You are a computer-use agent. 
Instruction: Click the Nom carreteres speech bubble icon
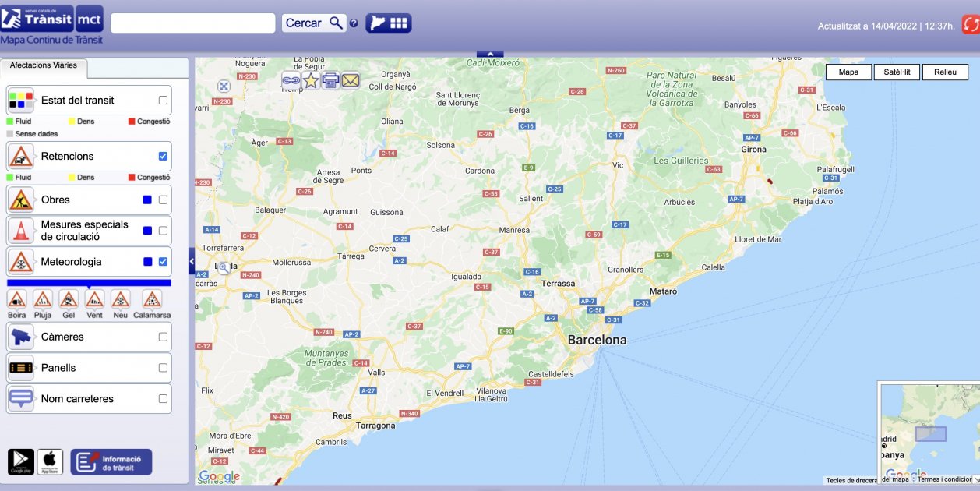pos(21,398)
